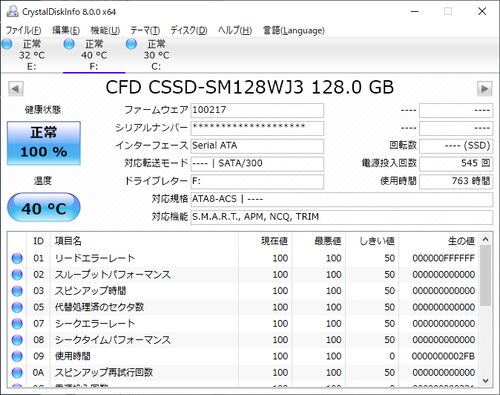Click the 項目名 column header
500x395 pixels.
pos(144,241)
